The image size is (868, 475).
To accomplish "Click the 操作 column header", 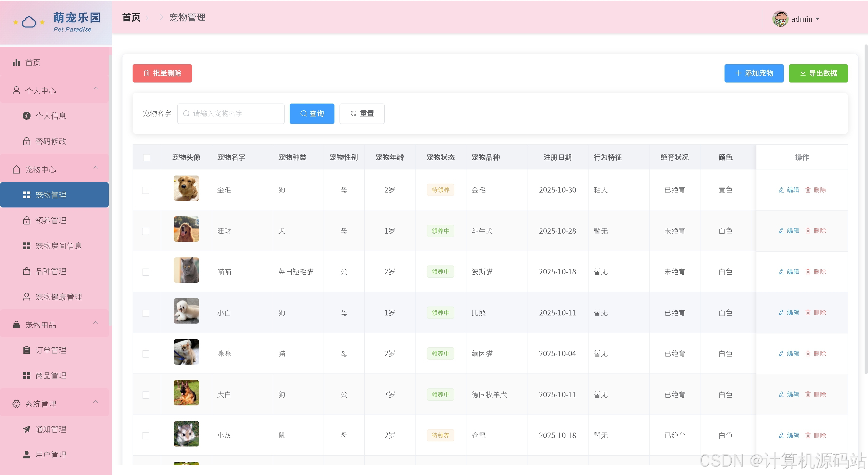I will point(802,157).
